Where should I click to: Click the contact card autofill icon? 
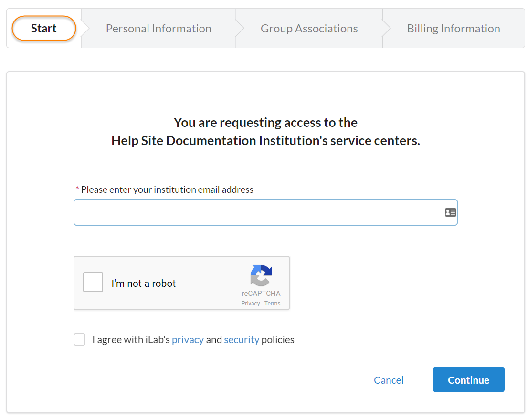pos(450,212)
